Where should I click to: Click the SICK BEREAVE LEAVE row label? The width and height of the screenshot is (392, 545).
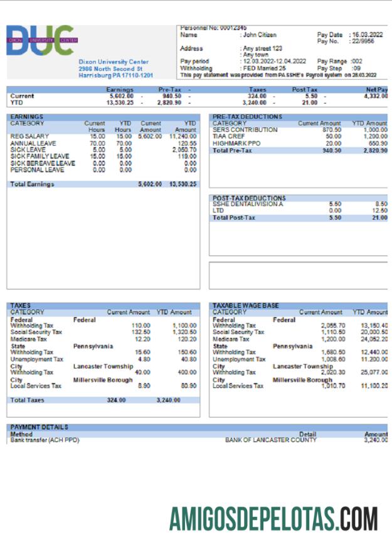coord(43,163)
